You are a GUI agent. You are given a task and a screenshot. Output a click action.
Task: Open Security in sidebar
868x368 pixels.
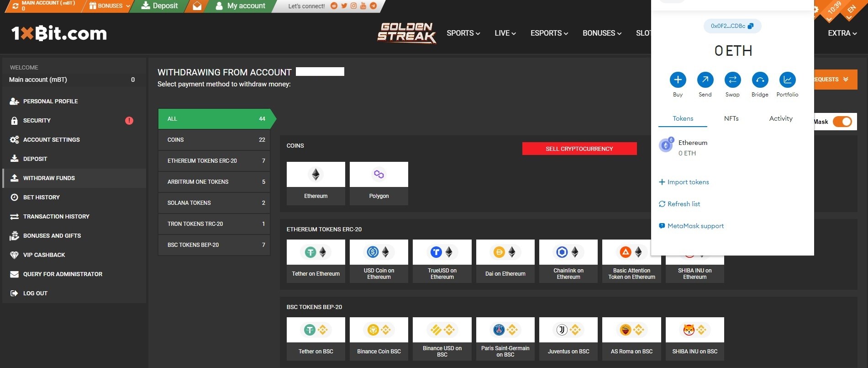(74, 121)
